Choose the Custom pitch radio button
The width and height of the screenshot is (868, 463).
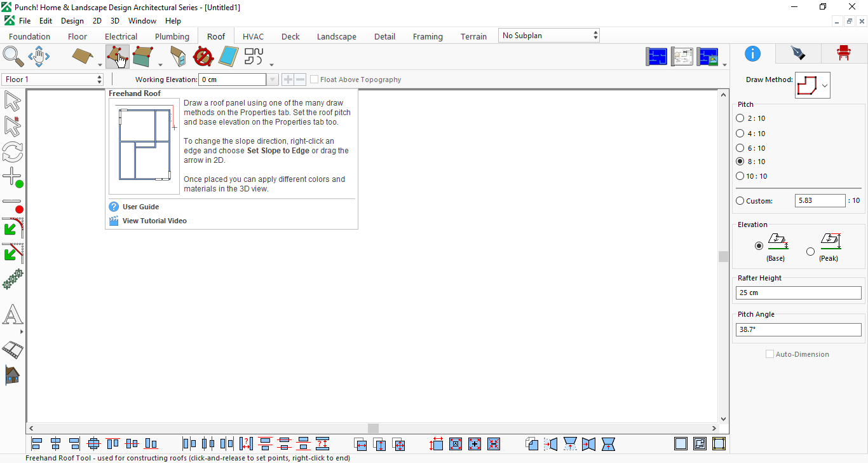tap(740, 201)
